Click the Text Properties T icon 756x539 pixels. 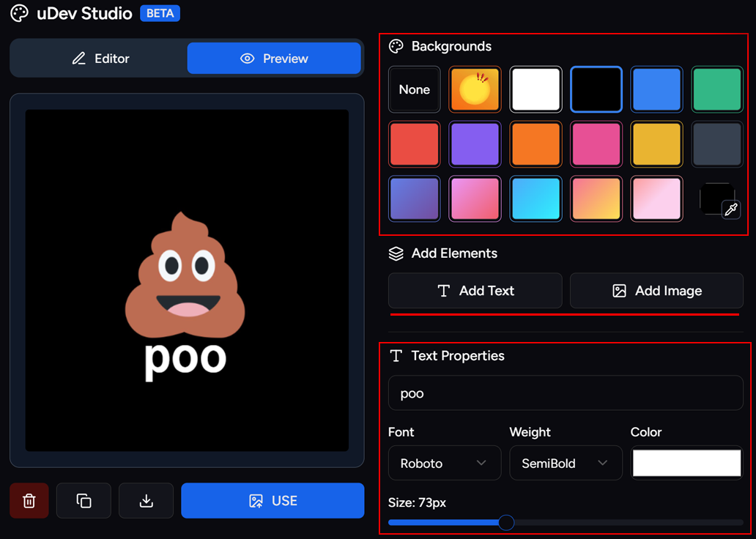click(397, 356)
